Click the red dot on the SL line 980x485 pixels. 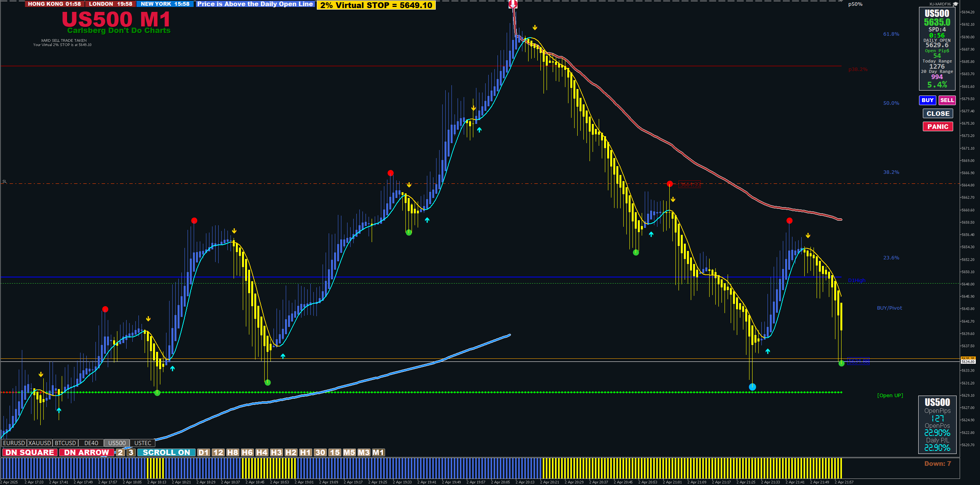[x=670, y=184]
